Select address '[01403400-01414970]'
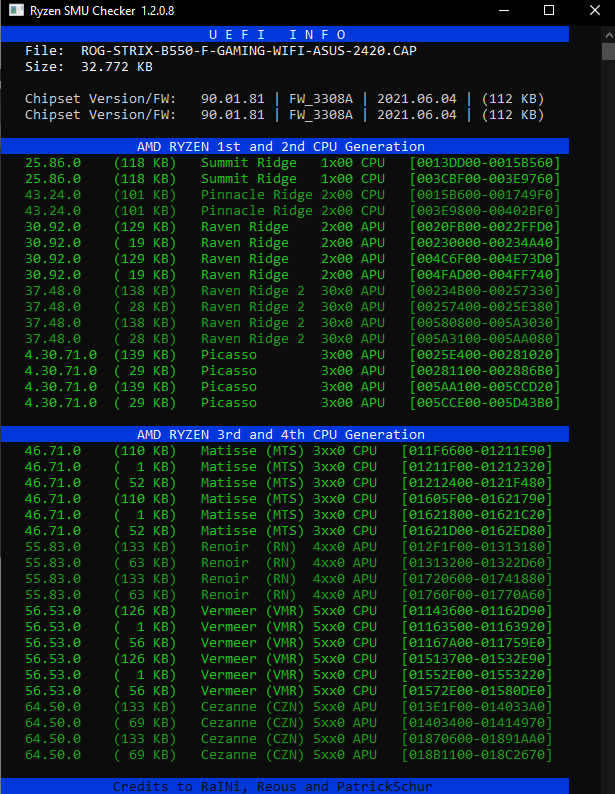Screen dimensions: 615x794 pyautogui.click(x=477, y=723)
